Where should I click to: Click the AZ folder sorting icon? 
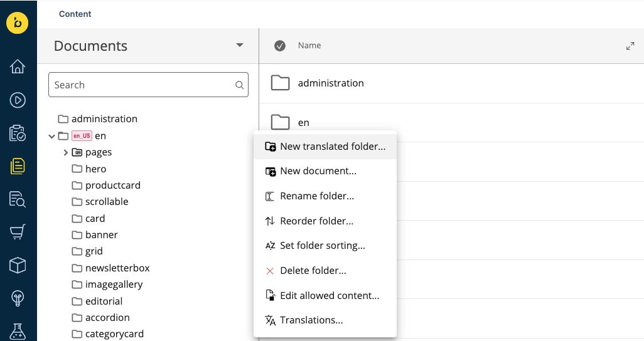[x=270, y=246]
